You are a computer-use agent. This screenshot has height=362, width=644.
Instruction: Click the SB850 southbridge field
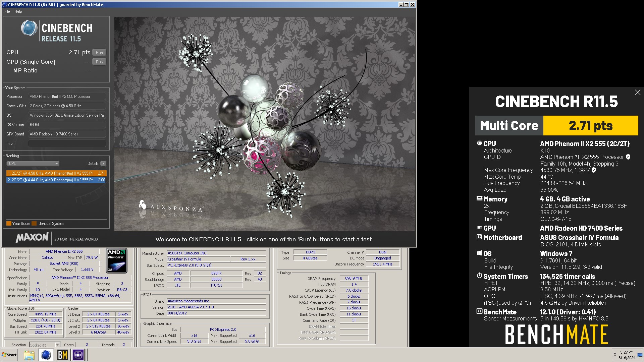(x=216, y=280)
